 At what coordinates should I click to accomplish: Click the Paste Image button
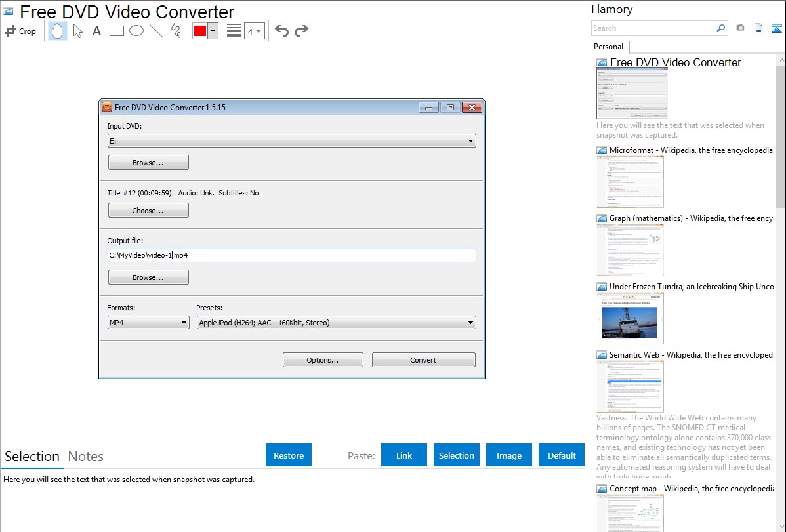pos(508,455)
